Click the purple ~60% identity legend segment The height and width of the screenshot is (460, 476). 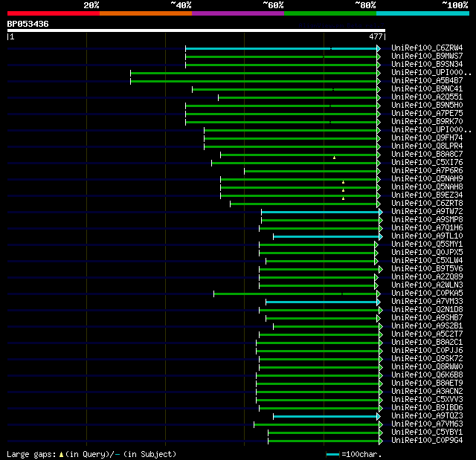click(238, 13)
